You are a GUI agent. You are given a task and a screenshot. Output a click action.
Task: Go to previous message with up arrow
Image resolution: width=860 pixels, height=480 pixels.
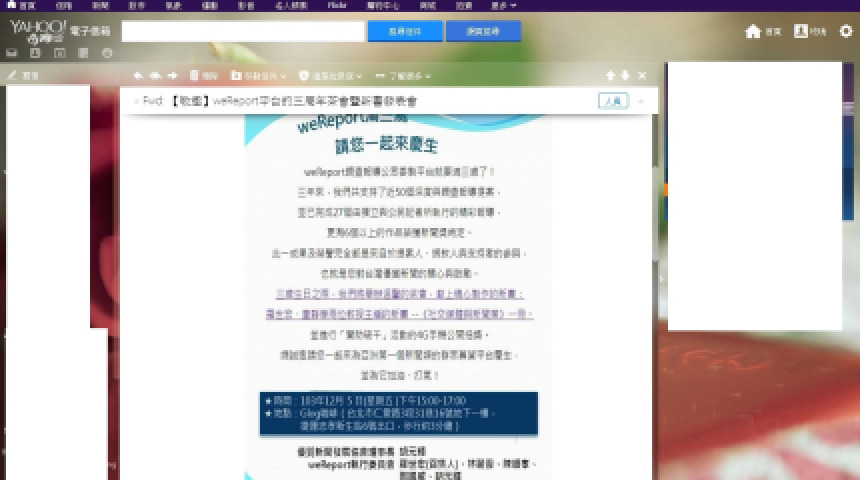pyautogui.click(x=610, y=75)
